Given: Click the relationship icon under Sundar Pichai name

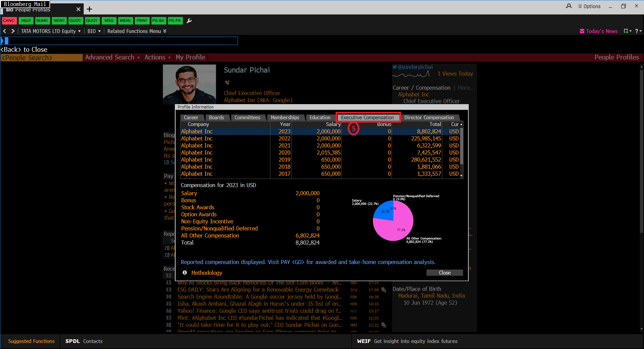Looking at the screenshot, I should coord(228,82).
